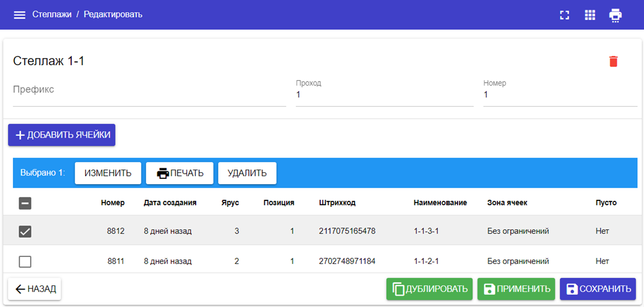Toggle the select-all checkbox in table header

coord(25,203)
